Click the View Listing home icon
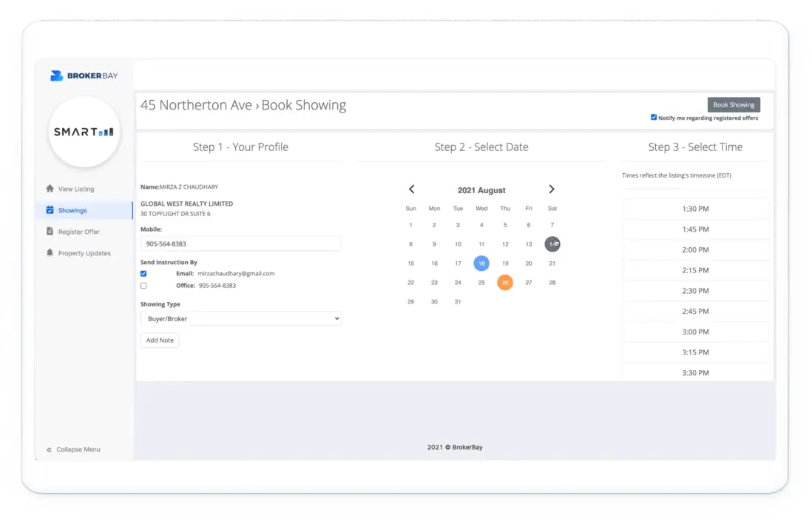 50,189
